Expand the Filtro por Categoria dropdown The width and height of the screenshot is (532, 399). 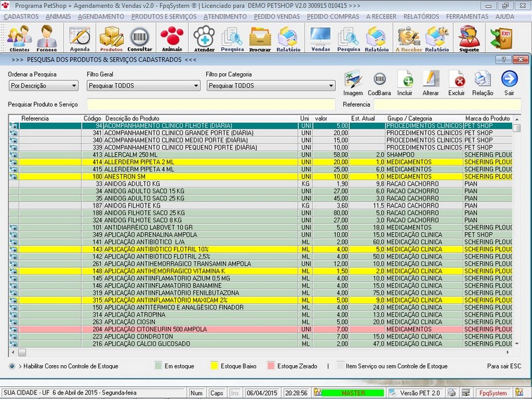click(x=331, y=86)
